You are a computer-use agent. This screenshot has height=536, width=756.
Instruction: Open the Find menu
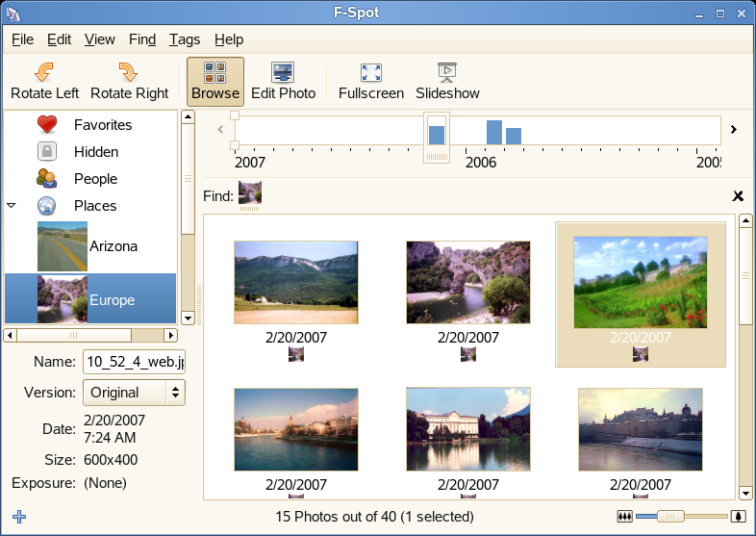142,39
